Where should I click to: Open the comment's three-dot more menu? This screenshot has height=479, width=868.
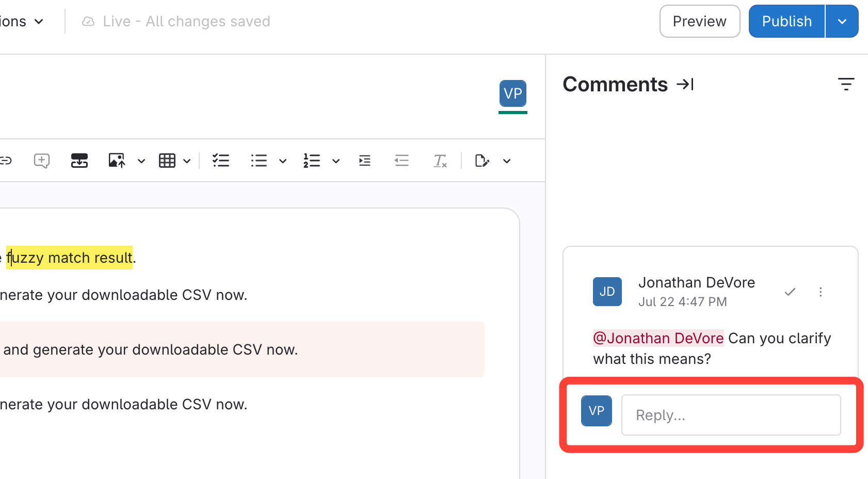[821, 292]
